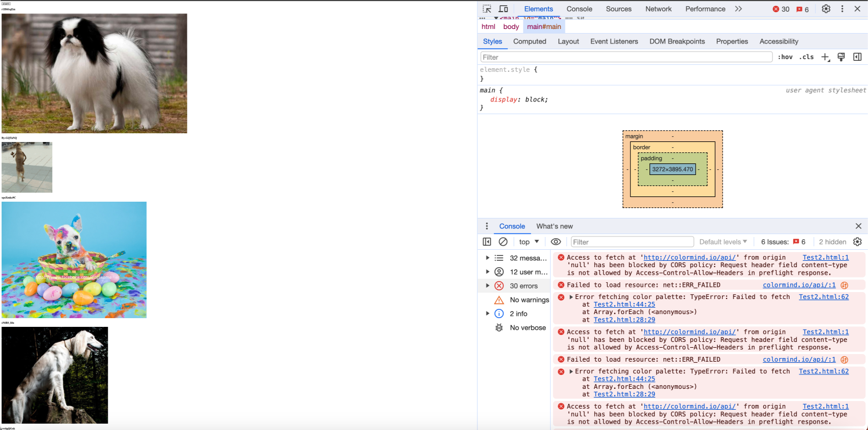Click the new style rule plus icon

[825, 57]
